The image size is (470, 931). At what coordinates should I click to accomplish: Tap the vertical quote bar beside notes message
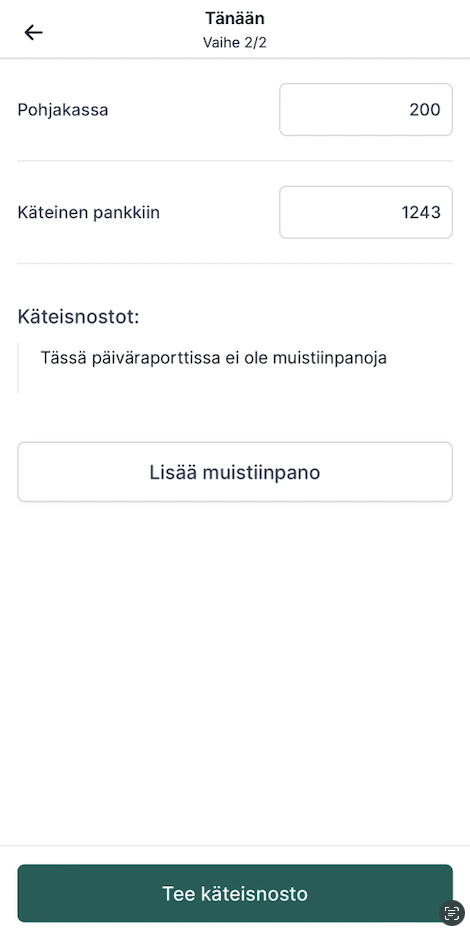(x=18, y=368)
